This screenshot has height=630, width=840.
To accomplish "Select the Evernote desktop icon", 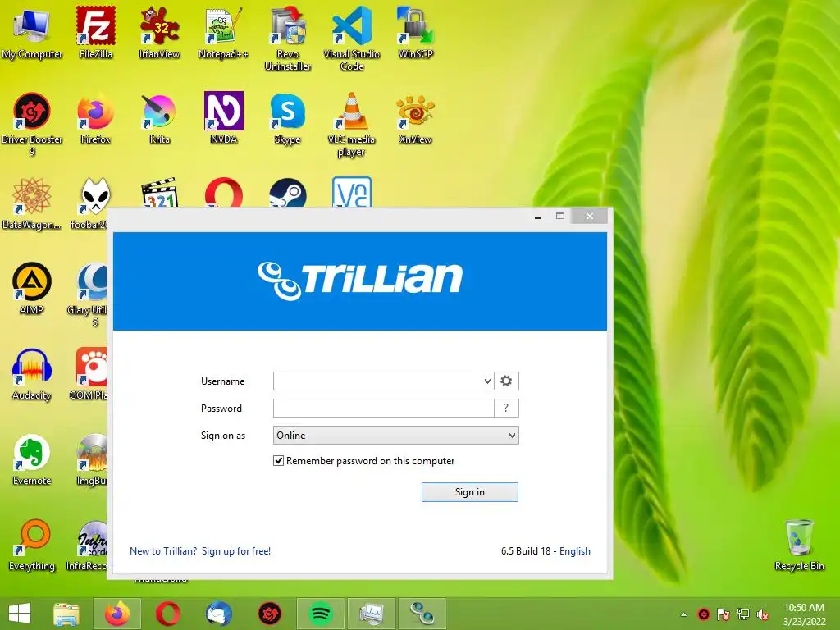I will (x=32, y=459).
